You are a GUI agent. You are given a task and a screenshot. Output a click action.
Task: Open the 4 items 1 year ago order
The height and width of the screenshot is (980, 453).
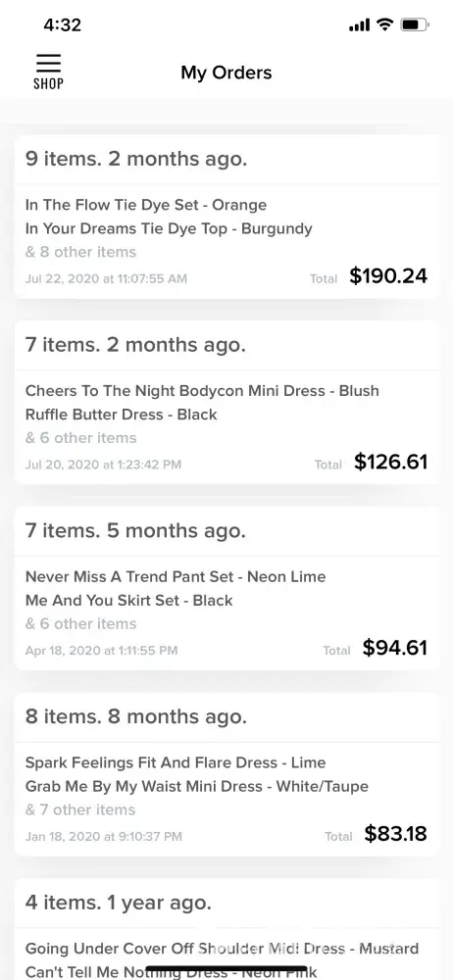pos(226,929)
